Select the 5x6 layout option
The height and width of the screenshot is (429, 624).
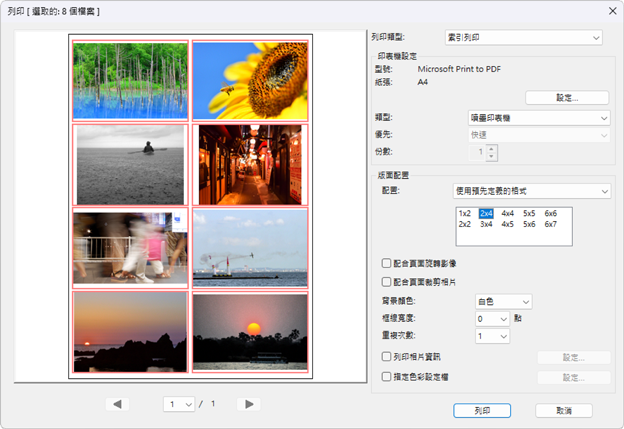tap(529, 224)
